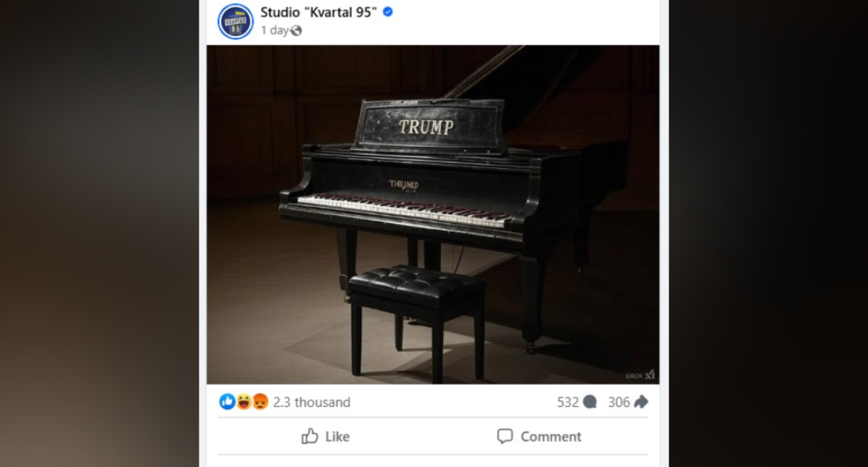Open the TRUMP piano photo

433,215
